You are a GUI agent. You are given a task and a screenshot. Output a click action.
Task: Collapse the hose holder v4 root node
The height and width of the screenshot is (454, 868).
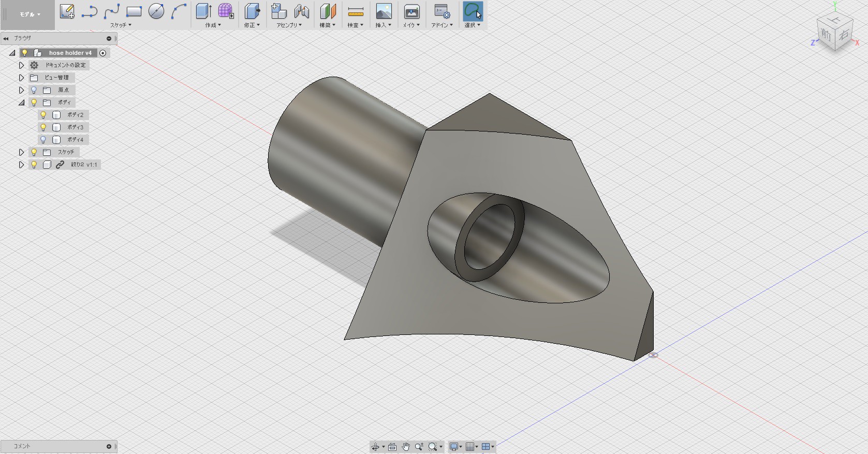tap(12, 53)
